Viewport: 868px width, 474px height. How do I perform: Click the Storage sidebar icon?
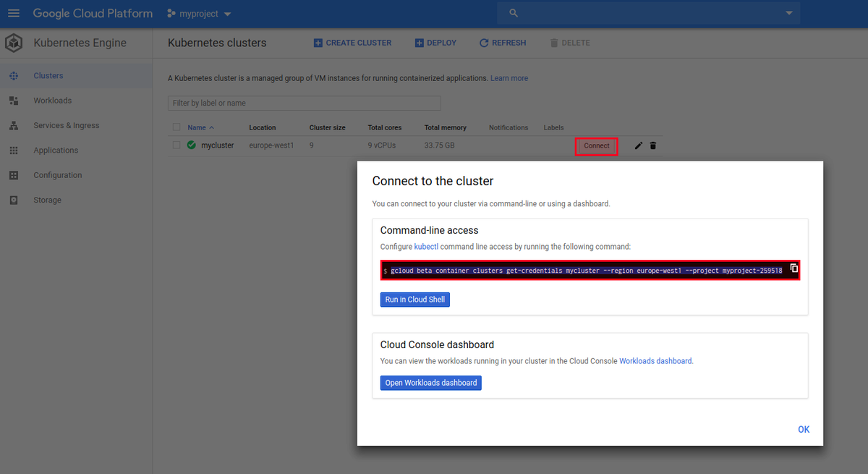point(14,200)
